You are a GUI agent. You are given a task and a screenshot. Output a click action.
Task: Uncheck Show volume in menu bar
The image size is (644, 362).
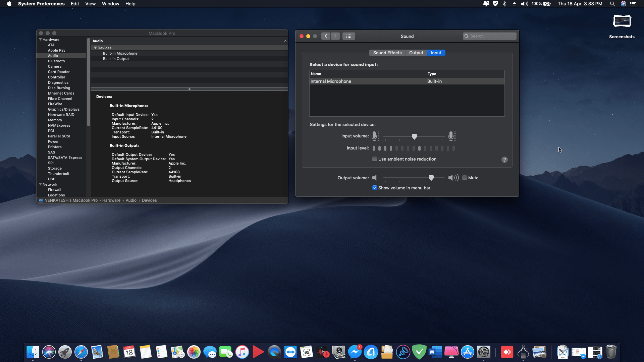click(x=375, y=188)
